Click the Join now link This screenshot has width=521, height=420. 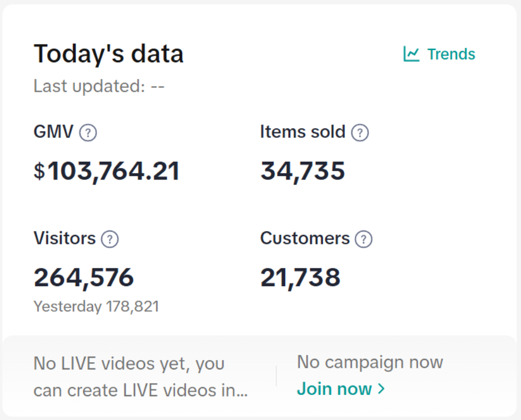point(334,389)
